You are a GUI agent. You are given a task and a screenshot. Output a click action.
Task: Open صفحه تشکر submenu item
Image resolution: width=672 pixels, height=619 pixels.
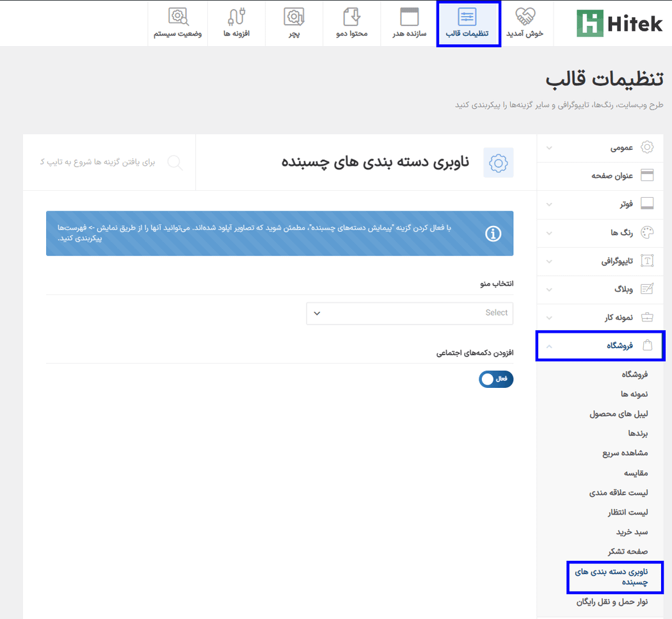pos(628,552)
